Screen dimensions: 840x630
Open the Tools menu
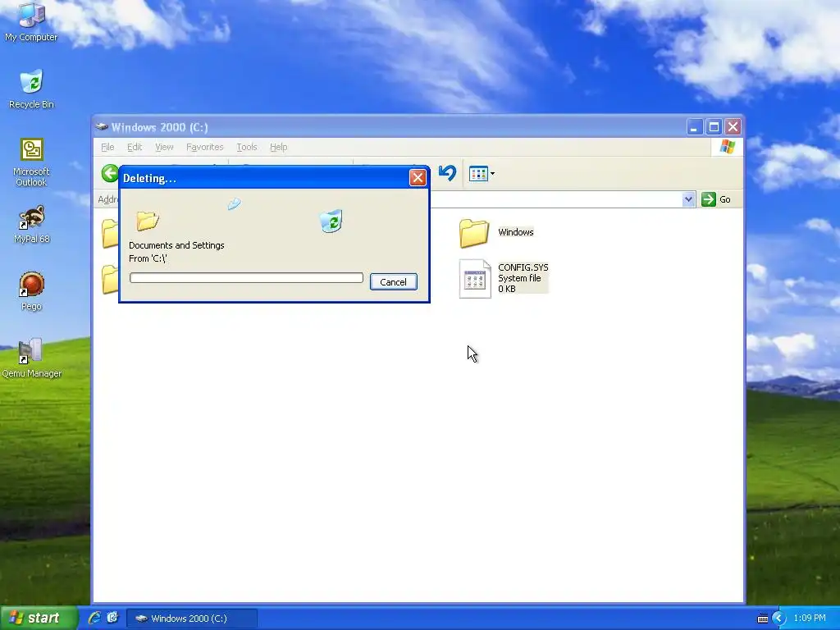pyautogui.click(x=246, y=147)
